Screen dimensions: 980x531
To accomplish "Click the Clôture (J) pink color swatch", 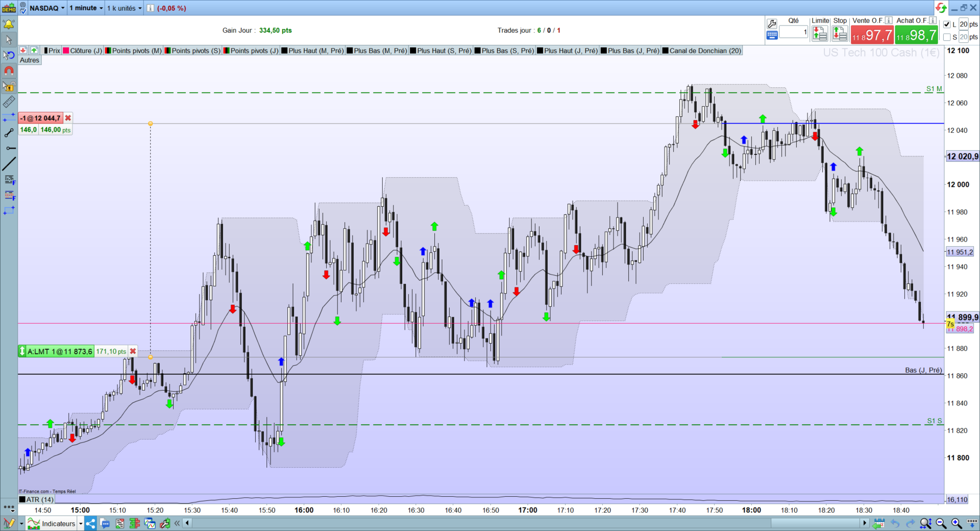I will (66, 51).
